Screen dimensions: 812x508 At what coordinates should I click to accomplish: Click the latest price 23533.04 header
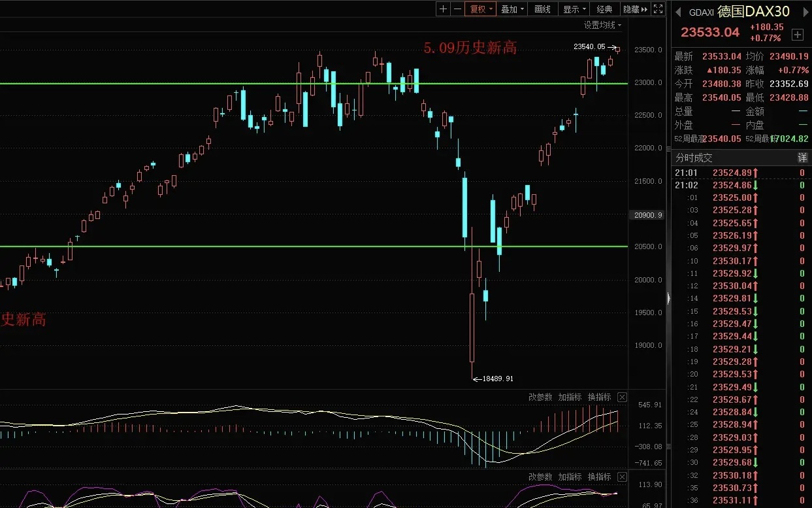click(710, 32)
